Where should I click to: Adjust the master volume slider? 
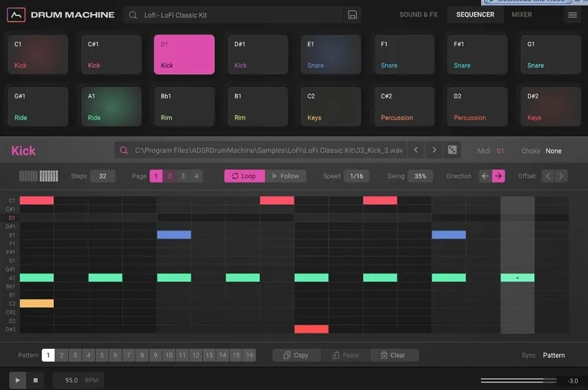(x=519, y=380)
